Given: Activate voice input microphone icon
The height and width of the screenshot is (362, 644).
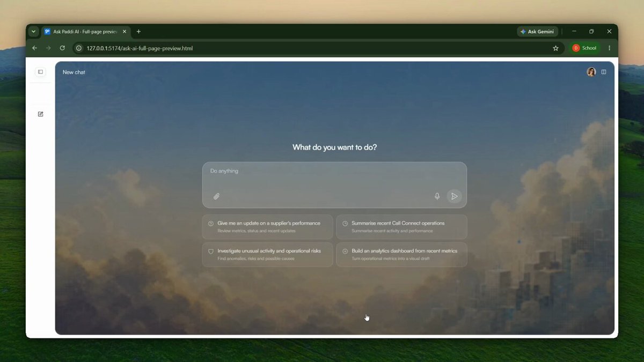Looking at the screenshot, I should tap(437, 196).
